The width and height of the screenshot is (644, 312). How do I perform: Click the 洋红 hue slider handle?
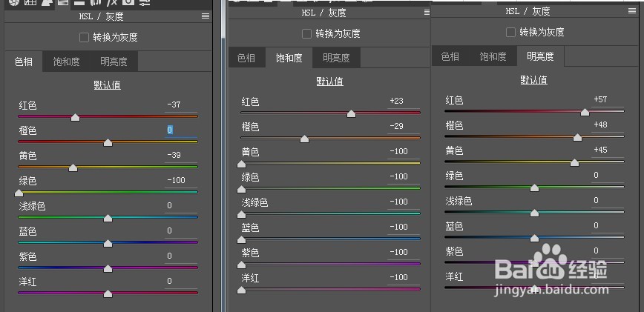pos(108,293)
